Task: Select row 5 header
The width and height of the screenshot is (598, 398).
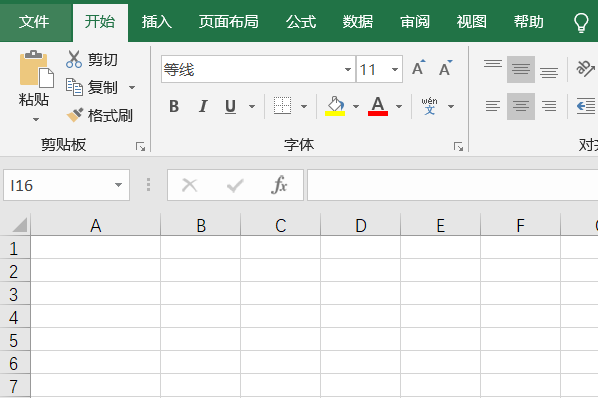Action: [x=14, y=339]
